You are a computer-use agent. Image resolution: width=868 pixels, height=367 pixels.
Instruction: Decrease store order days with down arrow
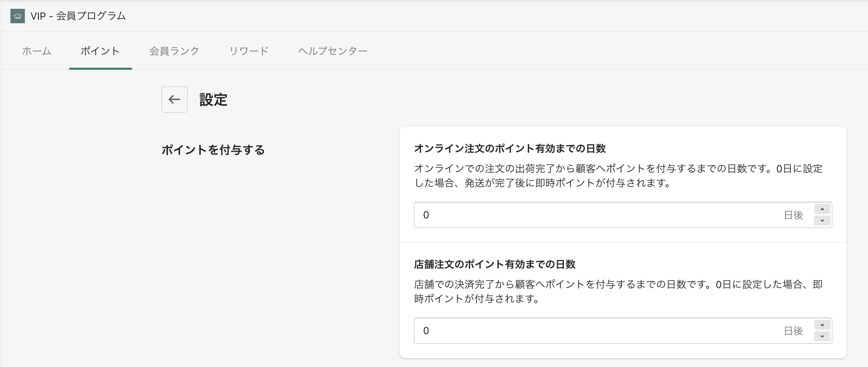tap(822, 337)
